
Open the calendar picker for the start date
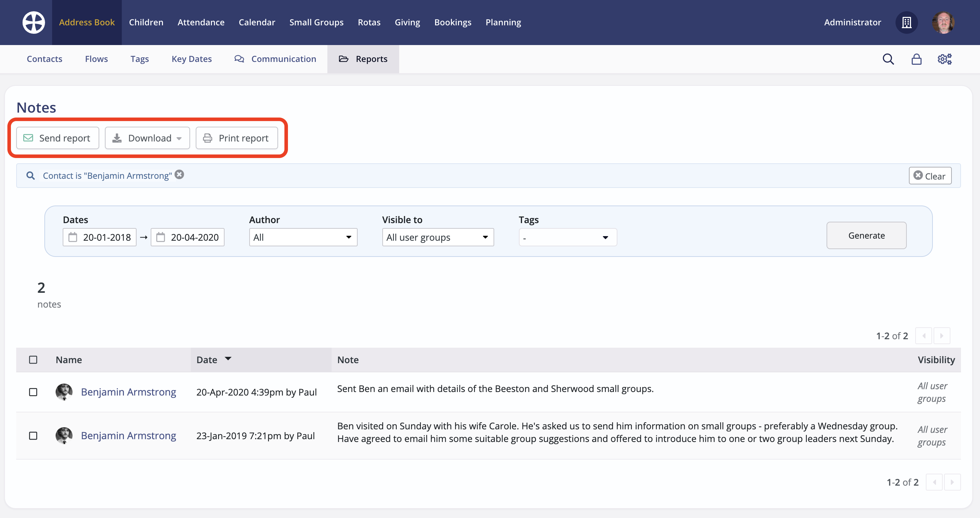[x=74, y=237]
